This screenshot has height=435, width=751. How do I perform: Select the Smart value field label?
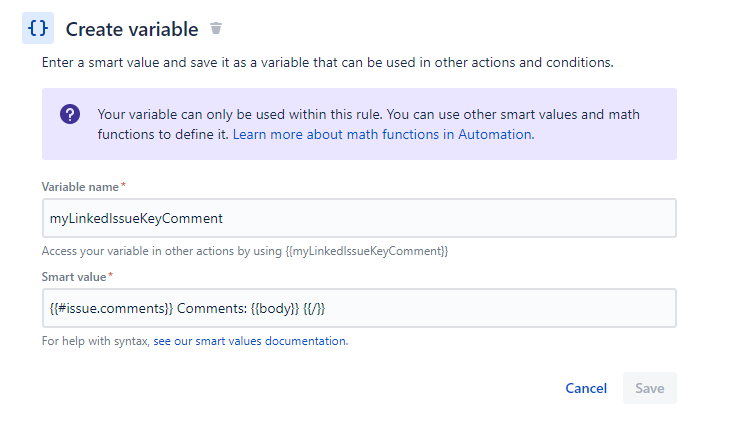(x=74, y=276)
